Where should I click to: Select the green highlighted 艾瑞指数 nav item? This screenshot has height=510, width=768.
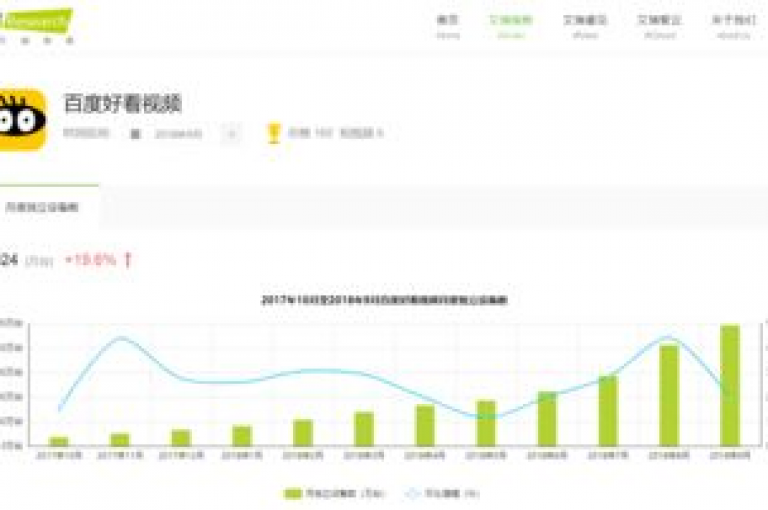click(511, 26)
